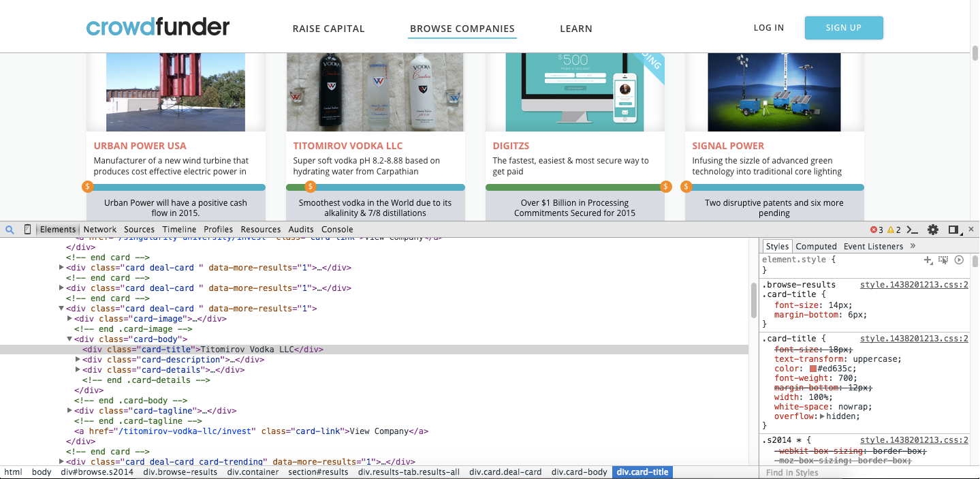Click the inspect element magnifier icon
The height and width of the screenshot is (479, 980).
(x=10, y=230)
